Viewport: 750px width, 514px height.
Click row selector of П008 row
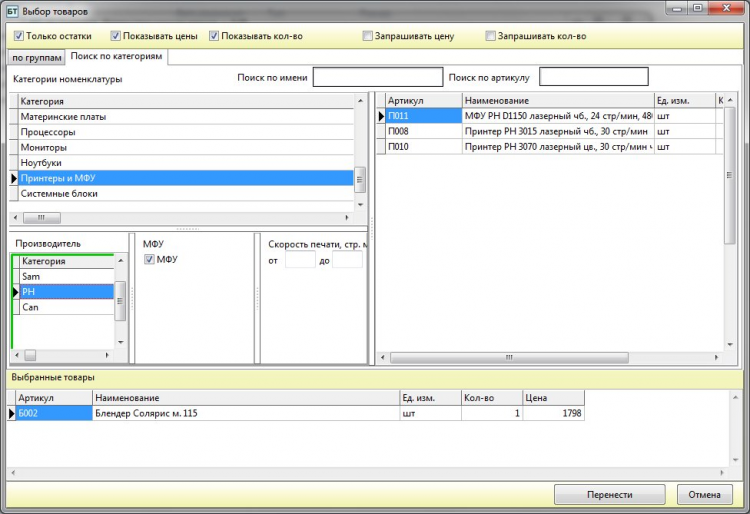pyautogui.click(x=381, y=131)
